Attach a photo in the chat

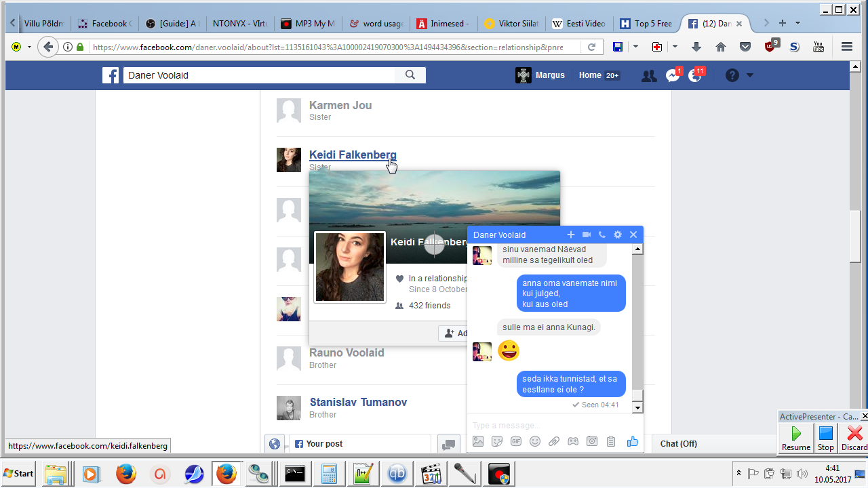pyautogui.click(x=478, y=441)
